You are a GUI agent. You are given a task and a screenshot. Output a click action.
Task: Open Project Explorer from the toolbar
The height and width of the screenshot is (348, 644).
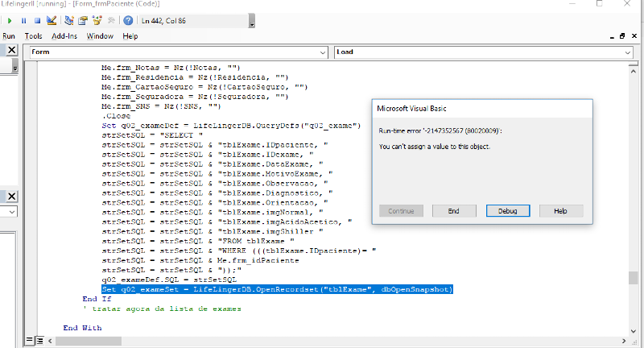point(70,20)
